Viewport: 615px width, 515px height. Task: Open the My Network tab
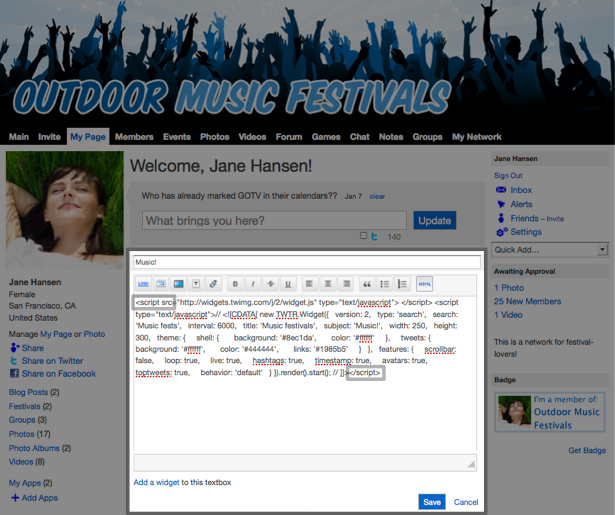[x=477, y=137]
